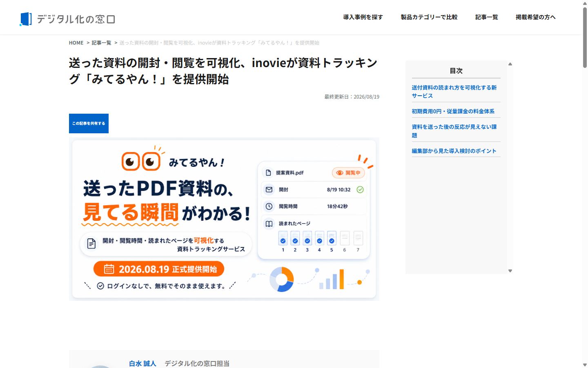
Task: Click the page scrollbar up arrow
Action: click(x=585, y=3)
